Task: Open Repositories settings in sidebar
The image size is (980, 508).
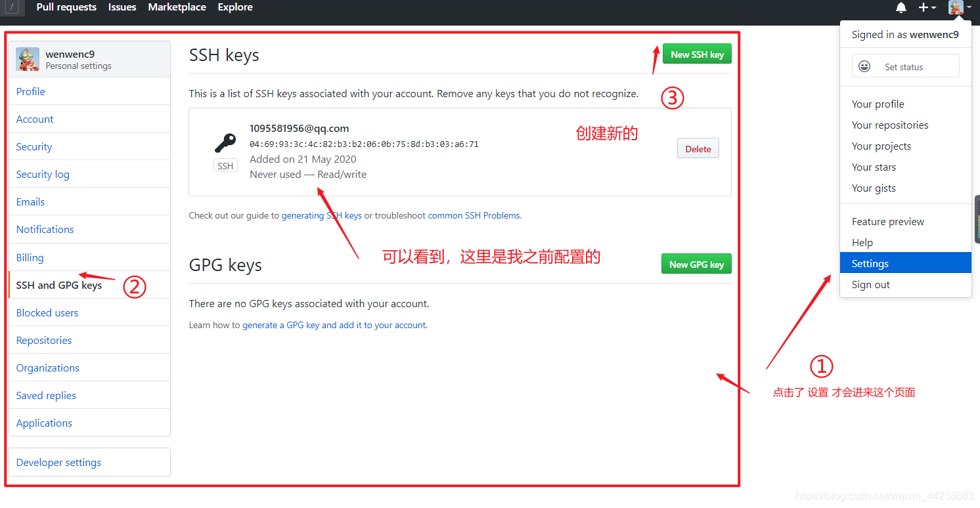Action: pyautogui.click(x=89, y=340)
